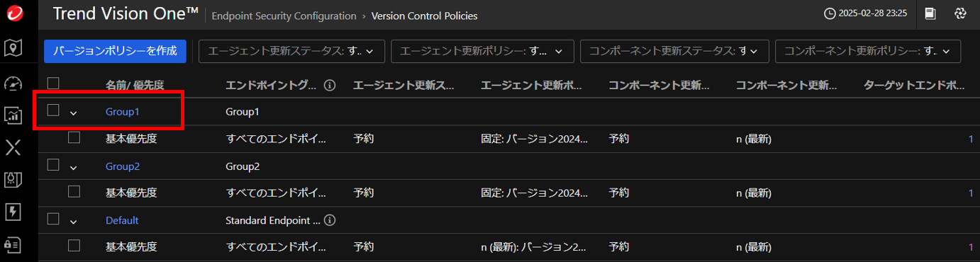The width and height of the screenshot is (980, 262).
Task: Click info icon beside Standard Endpoint
Action: tap(330, 220)
